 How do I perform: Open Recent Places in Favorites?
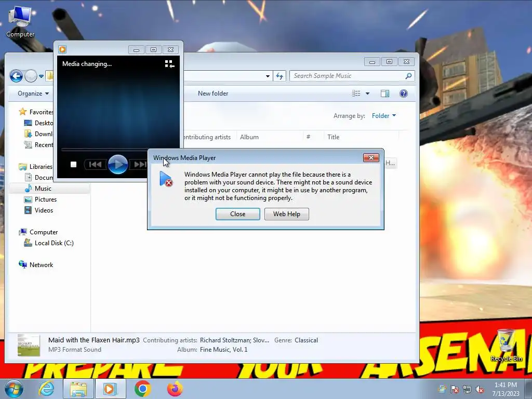38,145
